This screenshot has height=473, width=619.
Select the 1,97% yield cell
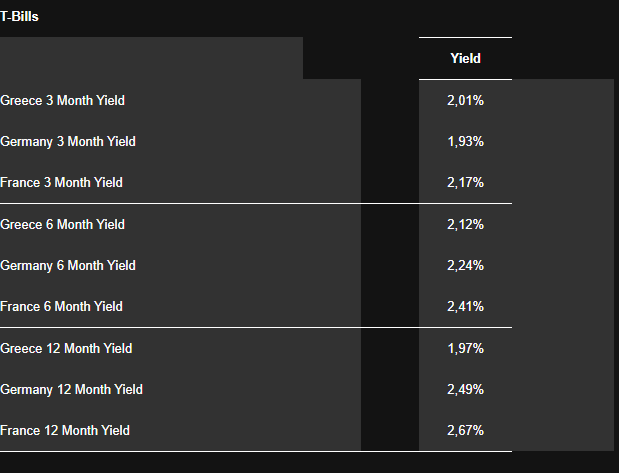[465, 348]
